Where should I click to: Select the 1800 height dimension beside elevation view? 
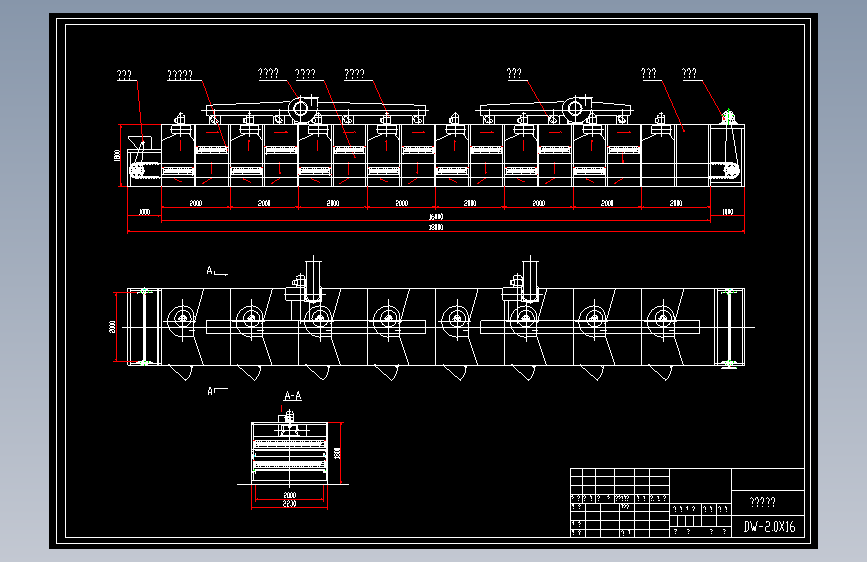(x=117, y=155)
